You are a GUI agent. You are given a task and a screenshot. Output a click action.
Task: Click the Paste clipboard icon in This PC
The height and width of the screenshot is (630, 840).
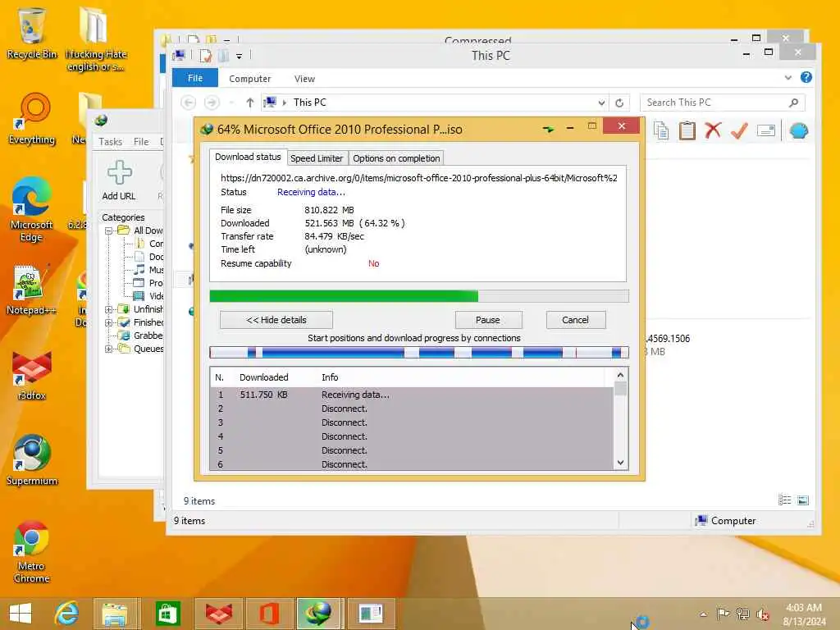pyautogui.click(x=687, y=130)
